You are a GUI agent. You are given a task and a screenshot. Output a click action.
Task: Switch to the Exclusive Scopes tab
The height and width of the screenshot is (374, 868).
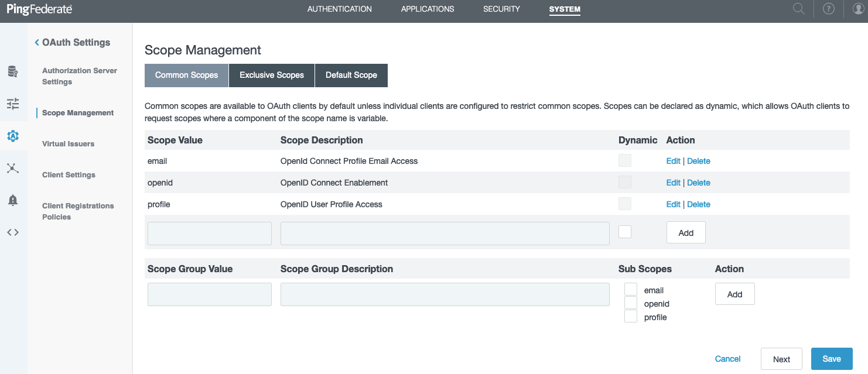tap(271, 75)
